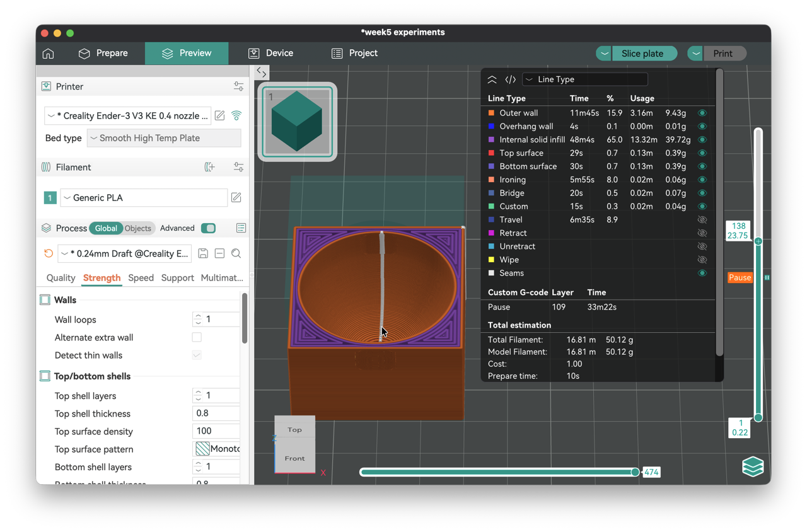This screenshot has height=532, width=807.
Task: Collapse sidebar with the arrows icon
Action: [262, 72]
